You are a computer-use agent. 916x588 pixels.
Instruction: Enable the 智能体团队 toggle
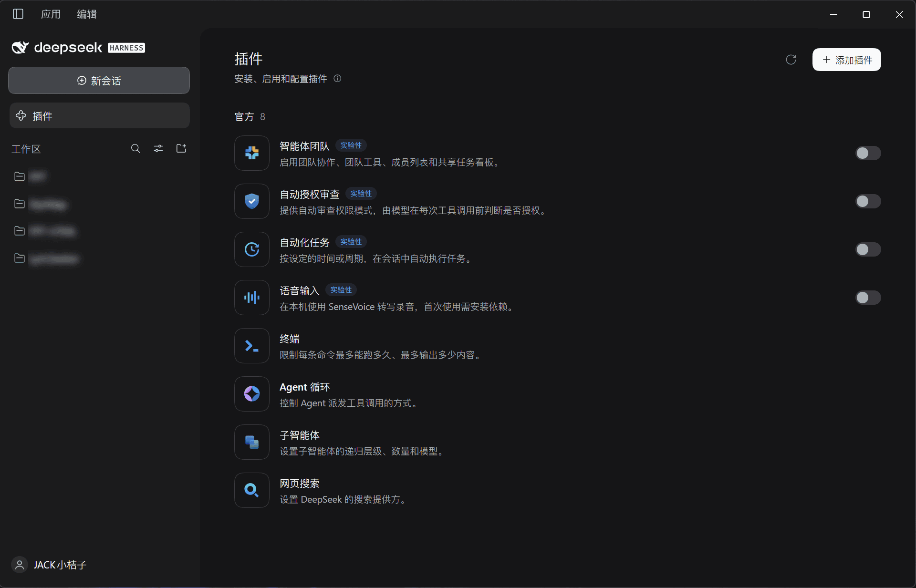click(868, 153)
